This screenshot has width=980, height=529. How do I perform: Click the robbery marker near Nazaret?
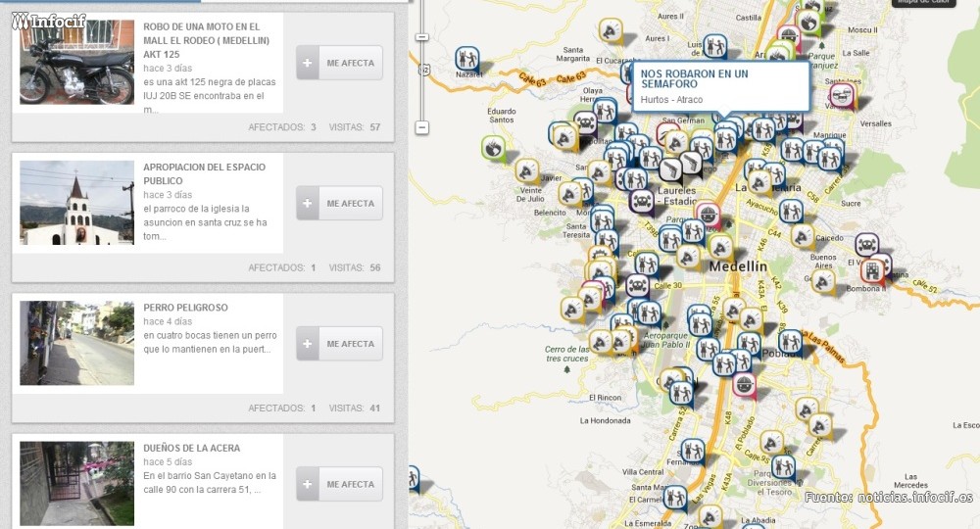(x=467, y=58)
